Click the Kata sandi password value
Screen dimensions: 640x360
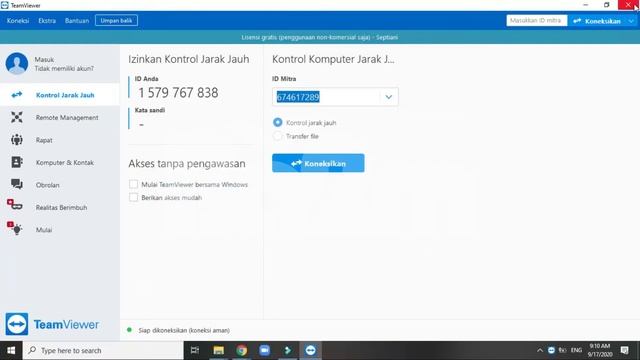point(141,124)
